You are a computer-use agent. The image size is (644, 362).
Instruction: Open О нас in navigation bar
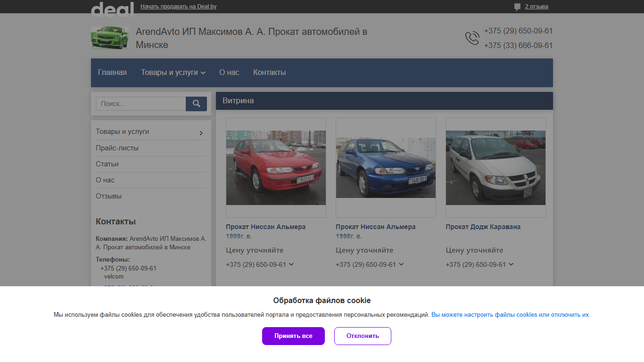pos(229,73)
